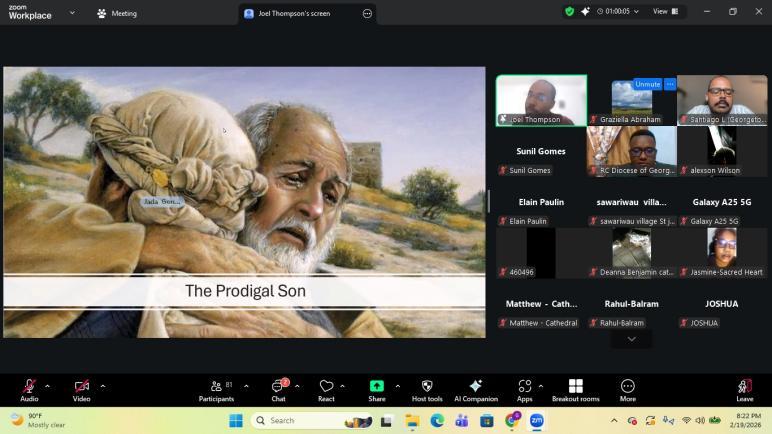Open the View layout menu
The image size is (772, 434).
[x=665, y=11]
